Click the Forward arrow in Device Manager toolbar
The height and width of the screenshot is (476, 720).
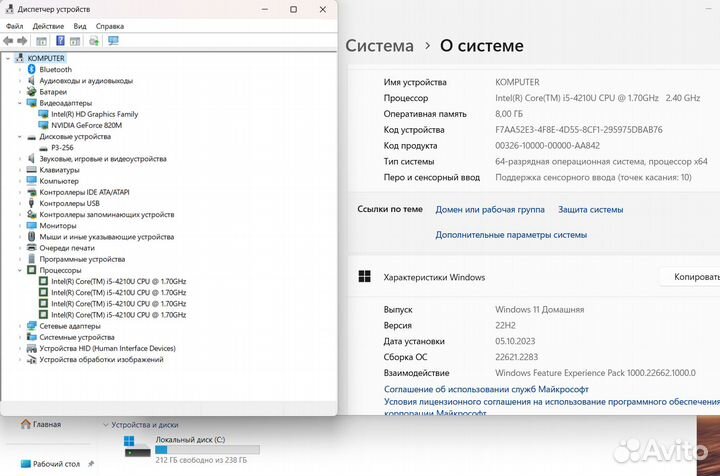pyautogui.click(x=22, y=41)
